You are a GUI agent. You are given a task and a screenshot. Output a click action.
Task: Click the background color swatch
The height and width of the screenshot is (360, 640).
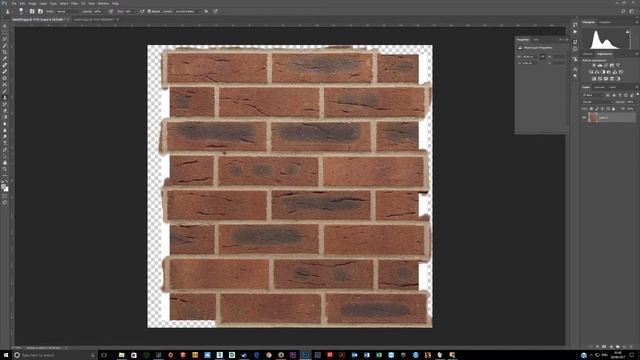pos(7,189)
